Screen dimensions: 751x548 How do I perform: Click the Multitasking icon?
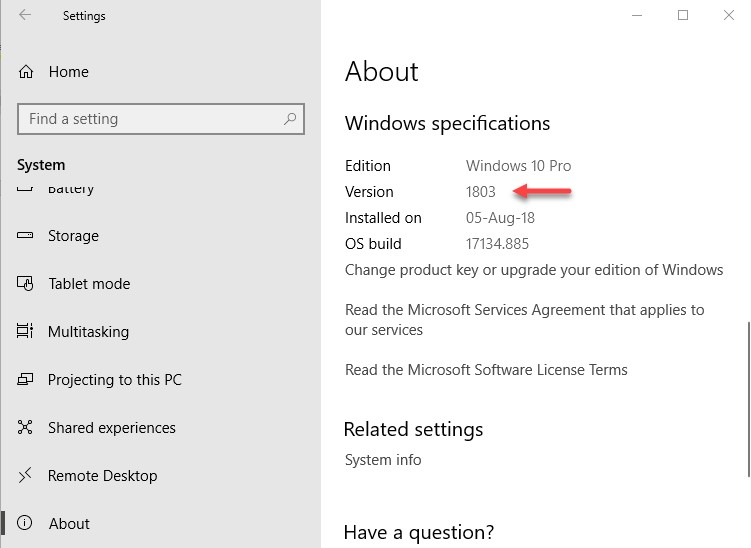(25, 331)
